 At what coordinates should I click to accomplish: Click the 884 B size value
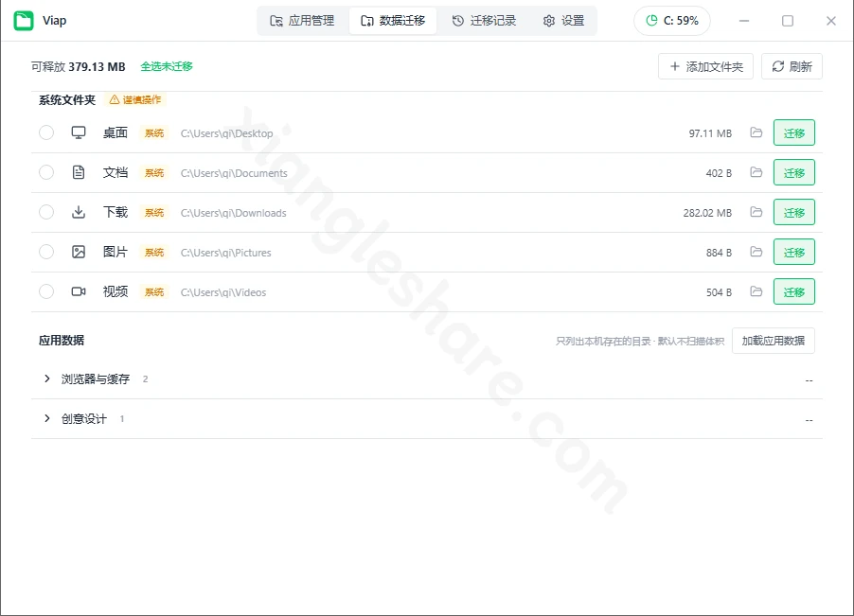click(719, 253)
